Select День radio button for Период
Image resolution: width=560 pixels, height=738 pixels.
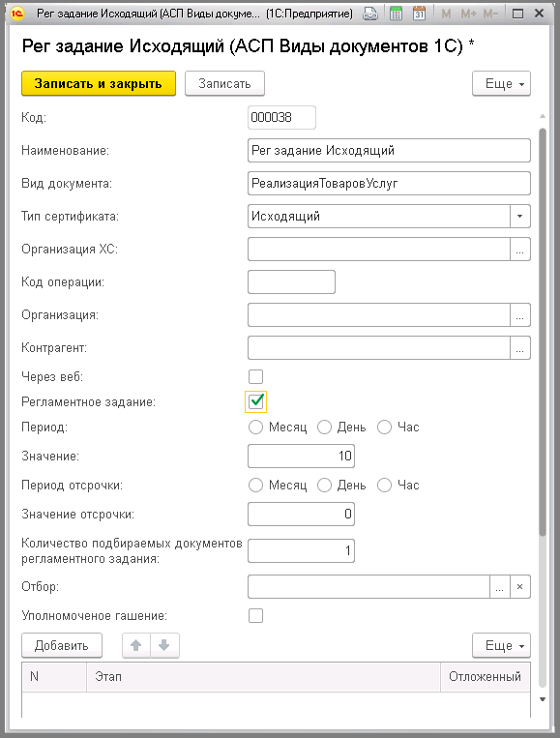324,428
